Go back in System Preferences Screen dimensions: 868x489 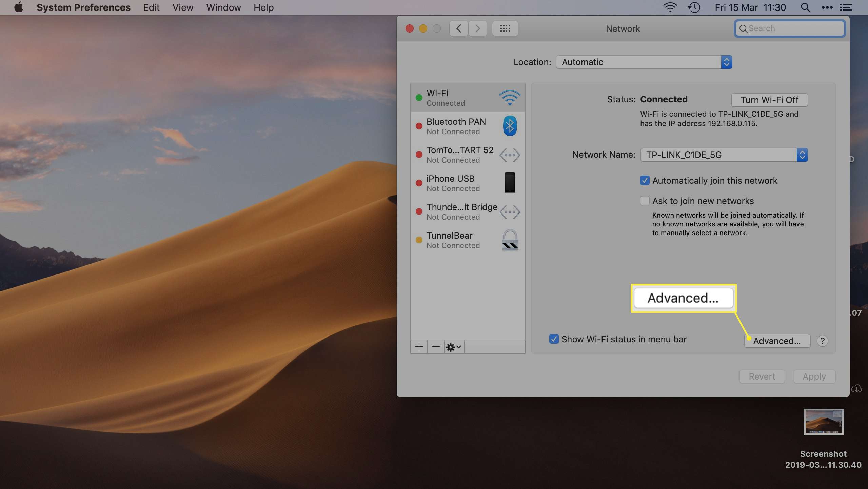[458, 28]
